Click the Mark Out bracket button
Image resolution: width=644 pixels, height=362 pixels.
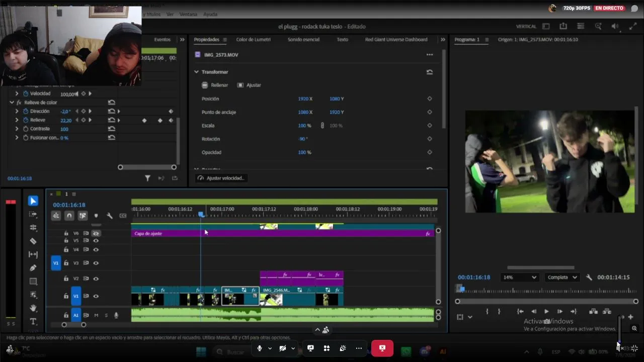[499, 312]
